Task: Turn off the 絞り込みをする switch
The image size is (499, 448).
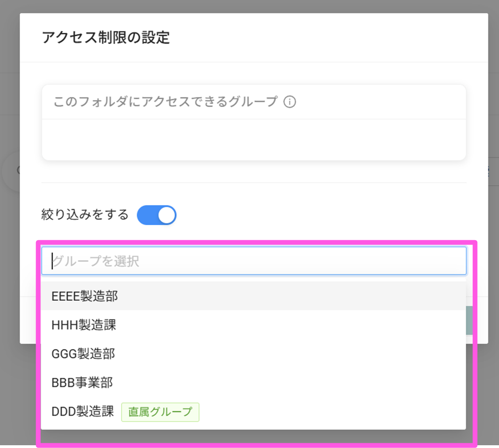Action: (157, 215)
